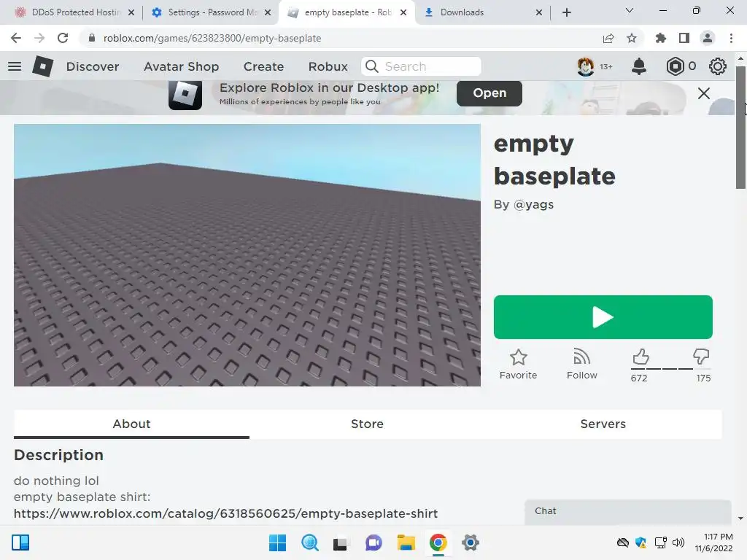Open Windows taskbar search
The height and width of the screenshot is (560, 747).
(x=309, y=542)
